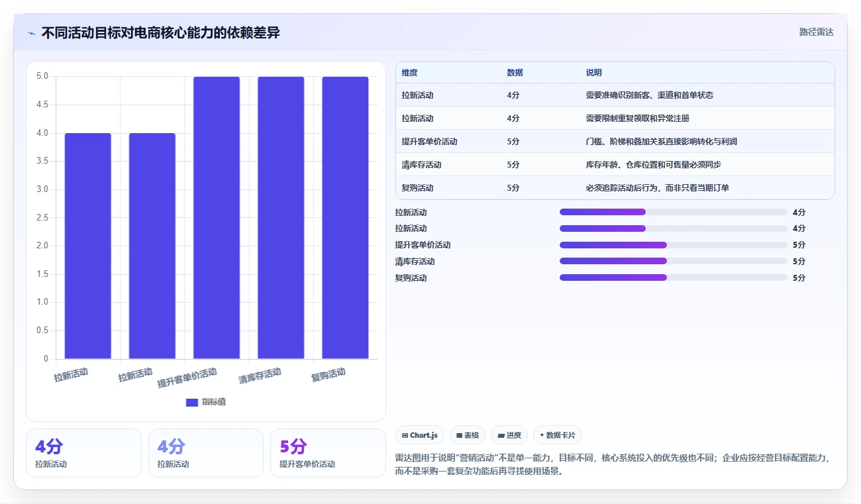Click the 说明 table column header
This screenshot has height=504, width=861.
click(x=593, y=73)
